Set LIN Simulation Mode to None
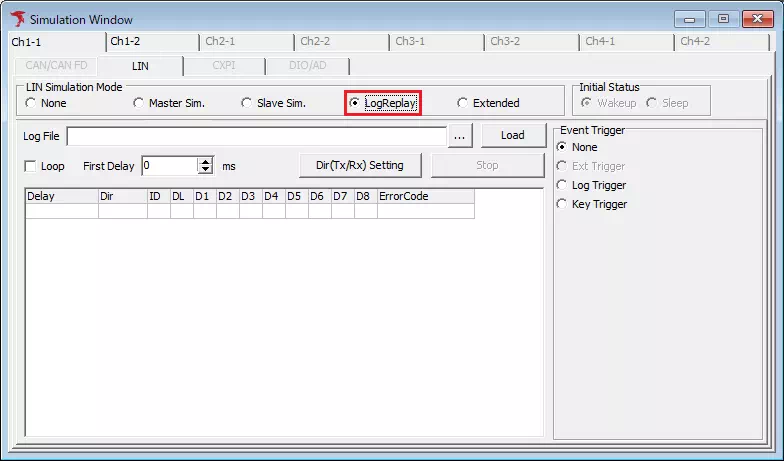Image resolution: width=784 pixels, height=461 pixels. coord(31,103)
